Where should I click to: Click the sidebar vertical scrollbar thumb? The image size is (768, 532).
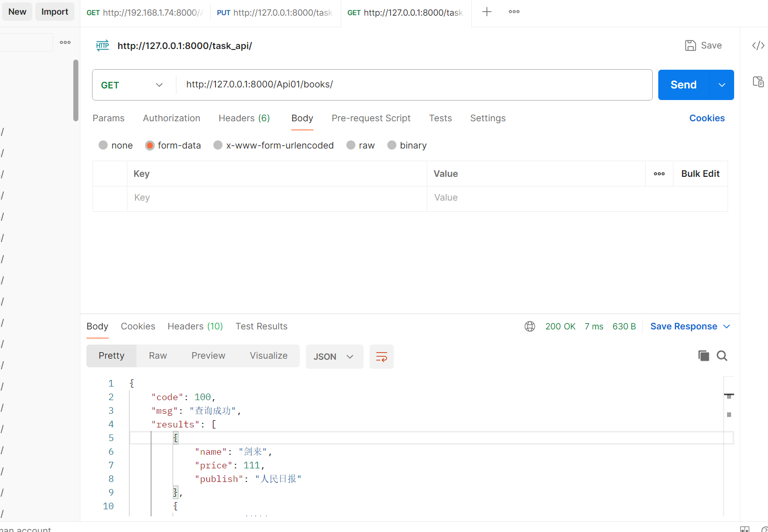[x=76, y=90]
